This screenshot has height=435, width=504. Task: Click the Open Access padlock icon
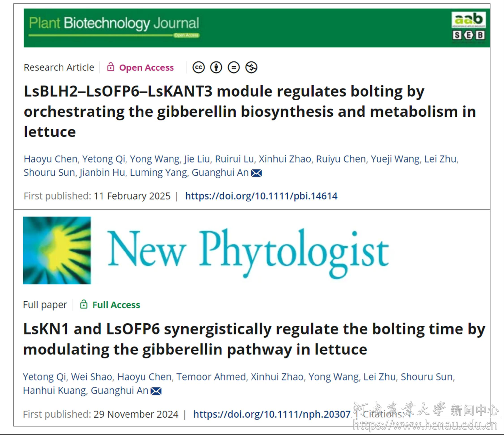click(110, 67)
